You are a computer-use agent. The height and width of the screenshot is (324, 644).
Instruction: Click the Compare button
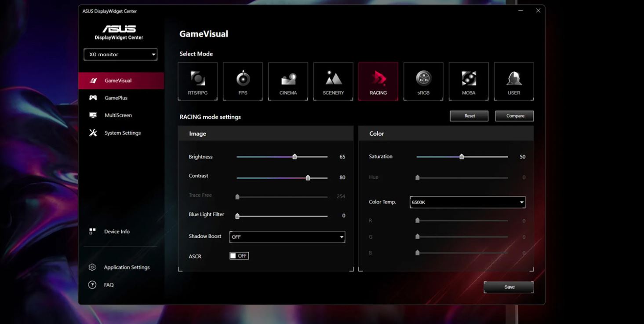[x=514, y=116]
